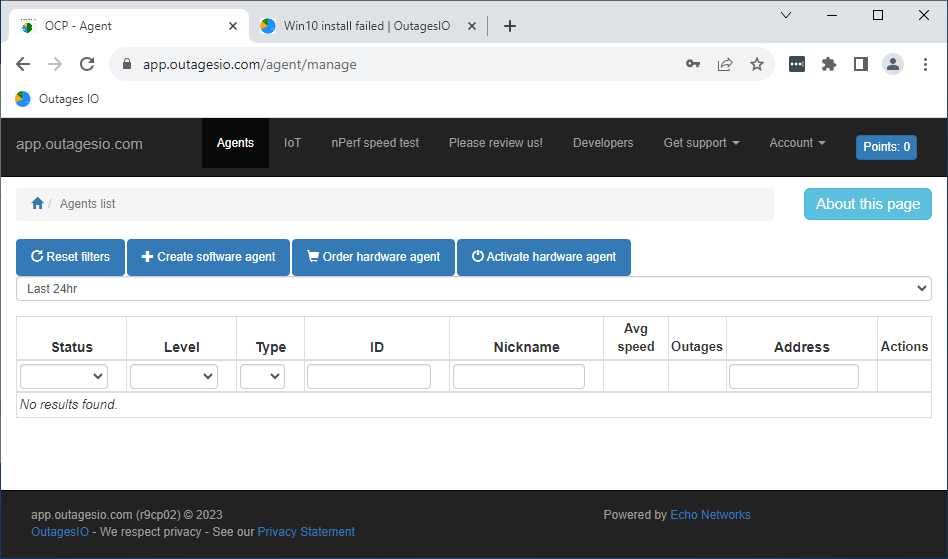Open the tab search chevron
This screenshot has height=559, width=948.
click(x=786, y=15)
